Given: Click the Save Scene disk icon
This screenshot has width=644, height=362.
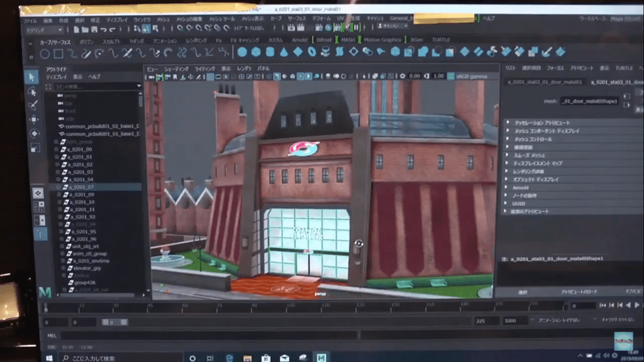Looking at the screenshot, I should 94,30.
